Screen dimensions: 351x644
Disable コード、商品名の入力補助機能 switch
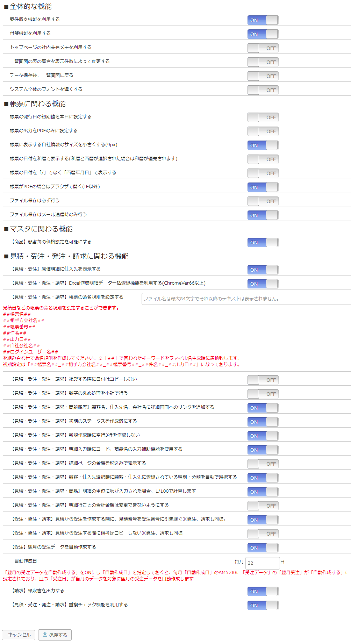263,450
